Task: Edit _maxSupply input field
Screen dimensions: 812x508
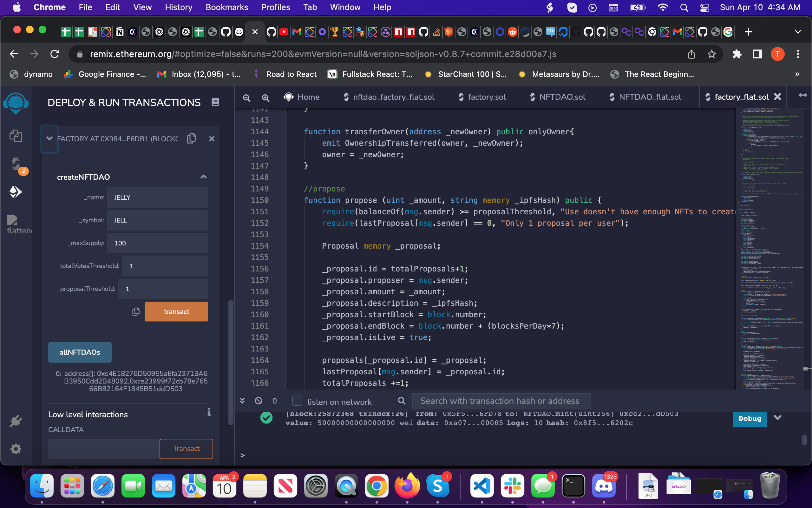Action: point(157,243)
